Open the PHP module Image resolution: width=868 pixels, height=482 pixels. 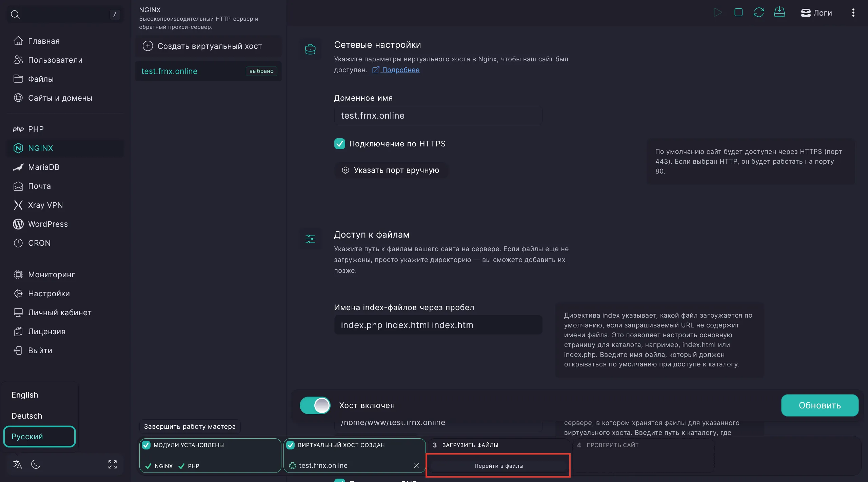66,129
